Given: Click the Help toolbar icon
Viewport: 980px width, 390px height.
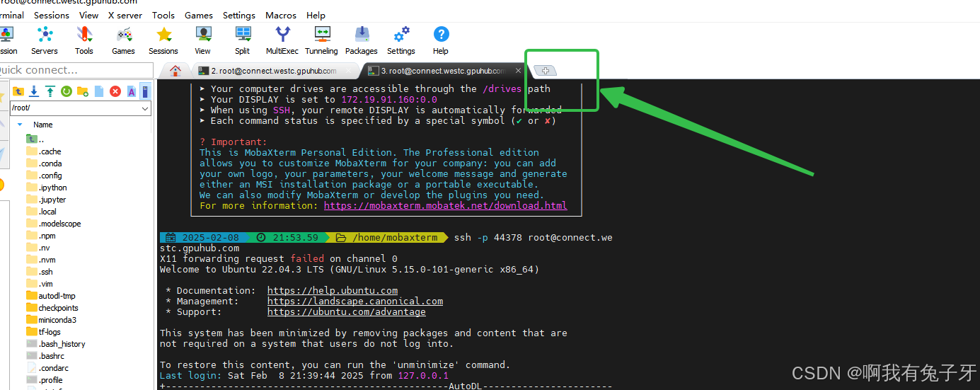Looking at the screenshot, I should (x=441, y=40).
